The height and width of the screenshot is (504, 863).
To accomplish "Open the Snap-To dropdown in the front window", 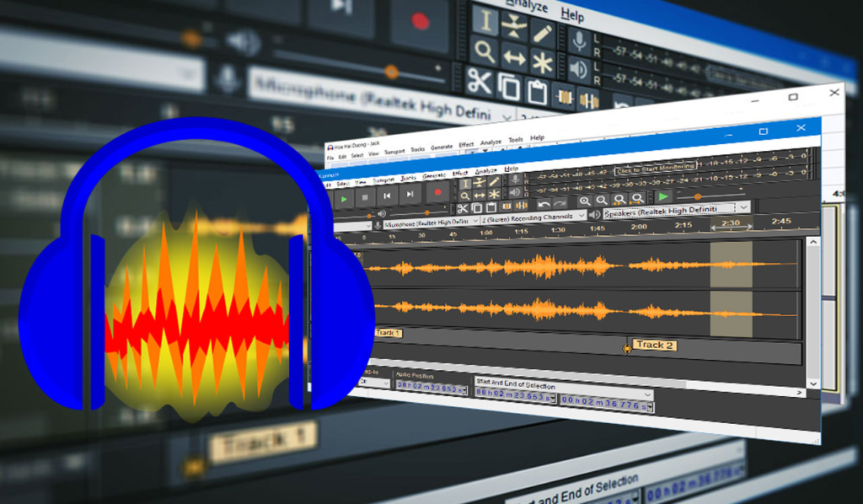I will point(375,383).
